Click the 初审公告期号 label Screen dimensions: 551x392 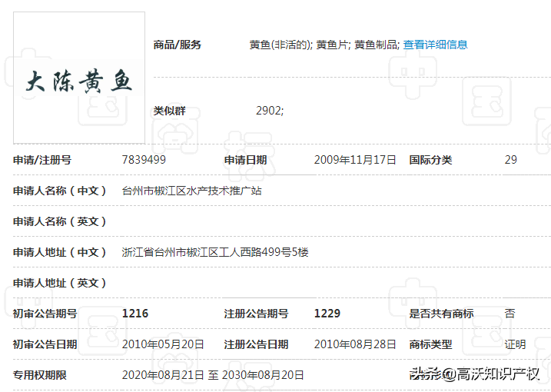(45, 314)
